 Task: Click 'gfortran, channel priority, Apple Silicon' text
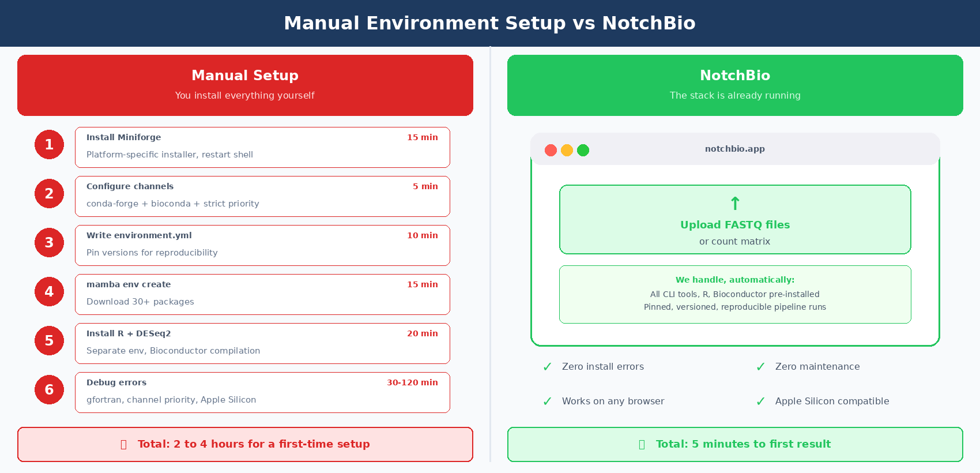171,400
